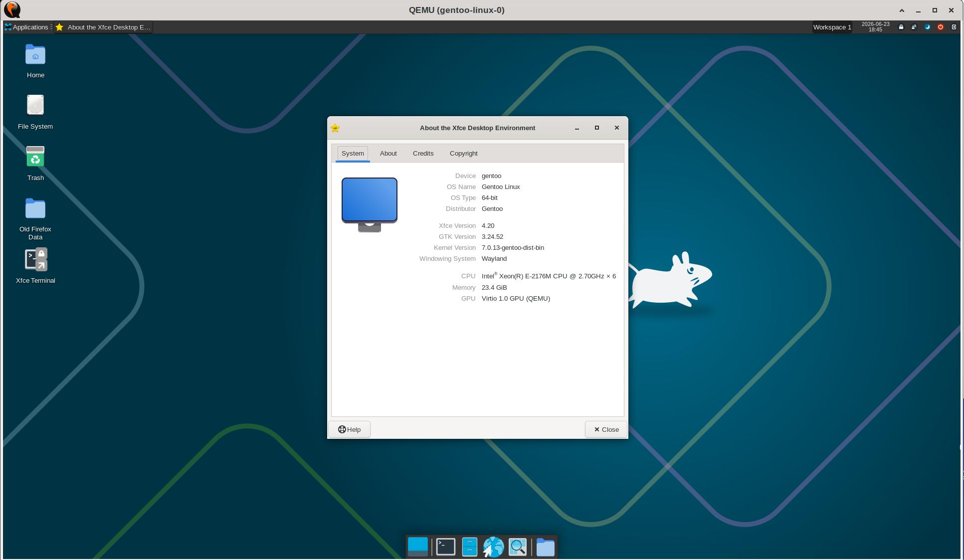Click the log out panel icon
This screenshot has height=560, width=964.
pos(954,27)
